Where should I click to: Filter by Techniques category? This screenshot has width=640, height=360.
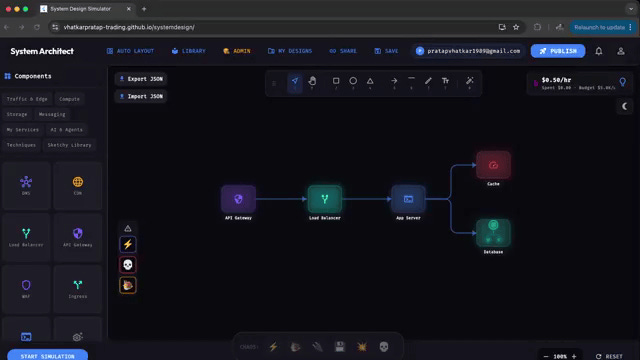tap(21, 145)
